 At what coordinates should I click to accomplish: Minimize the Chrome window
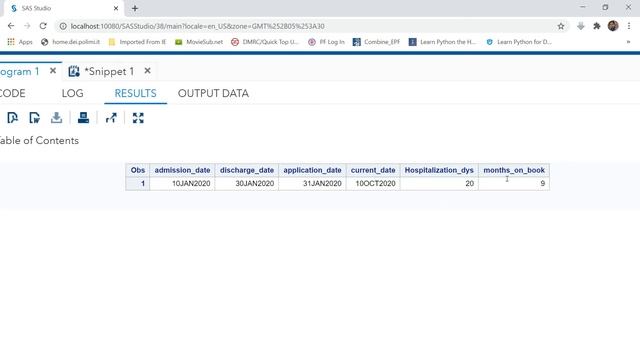coord(583,7)
